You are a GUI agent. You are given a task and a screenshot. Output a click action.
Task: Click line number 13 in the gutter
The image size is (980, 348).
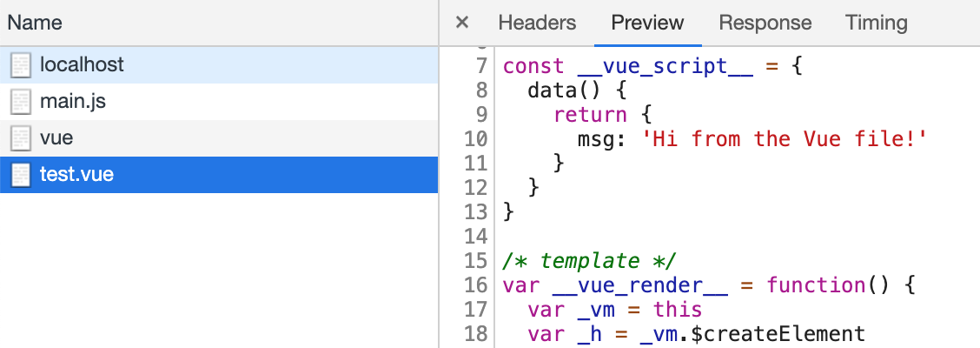475,211
